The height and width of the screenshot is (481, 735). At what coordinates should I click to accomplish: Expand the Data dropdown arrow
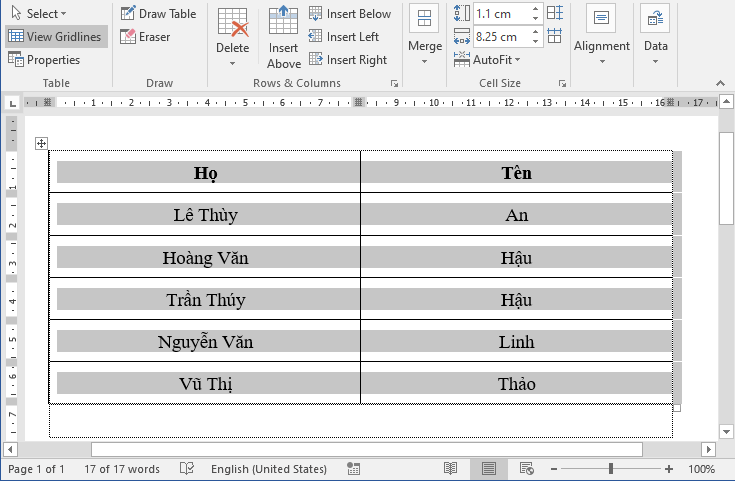655,61
